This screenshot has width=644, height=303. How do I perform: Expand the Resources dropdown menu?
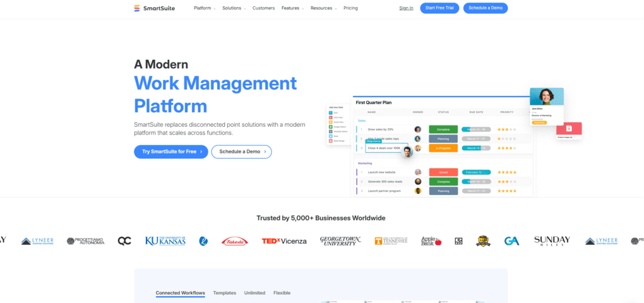324,8
